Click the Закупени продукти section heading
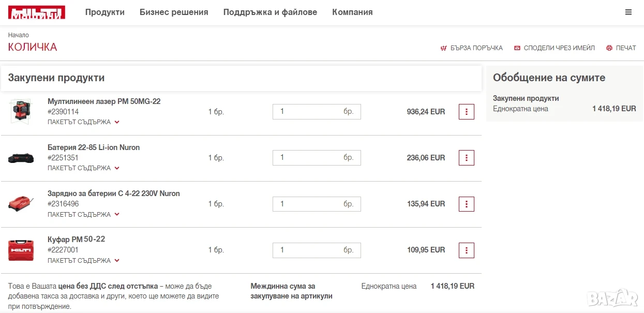Screen dimensions: 644x313 point(56,78)
